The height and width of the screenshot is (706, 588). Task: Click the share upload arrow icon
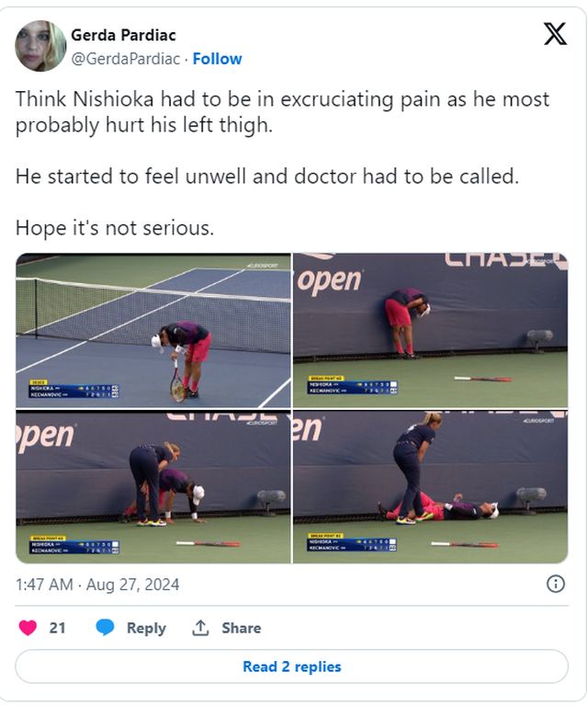[200, 628]
